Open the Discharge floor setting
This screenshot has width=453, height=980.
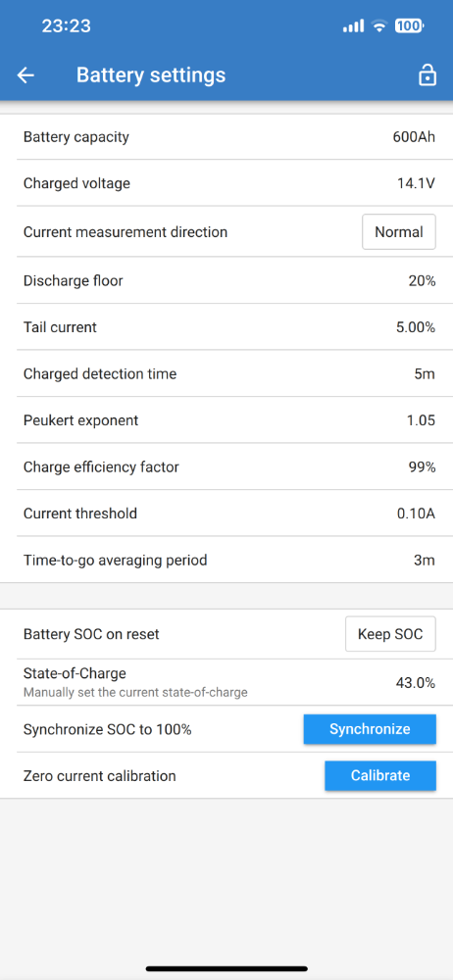pos(226,280)
